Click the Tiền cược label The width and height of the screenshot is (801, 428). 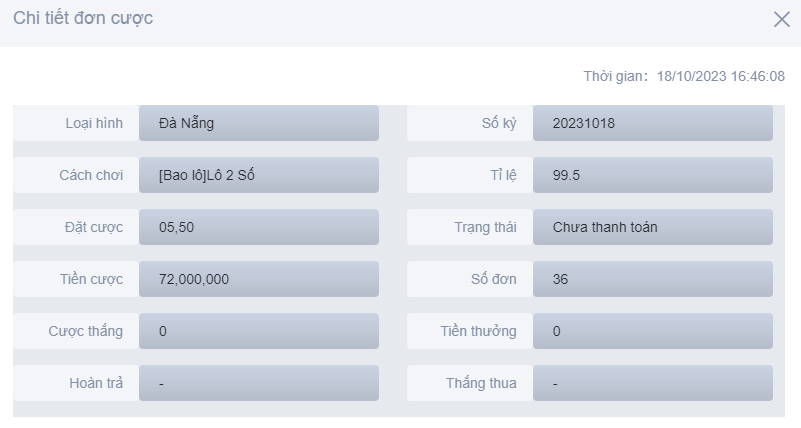click(91, 279)
